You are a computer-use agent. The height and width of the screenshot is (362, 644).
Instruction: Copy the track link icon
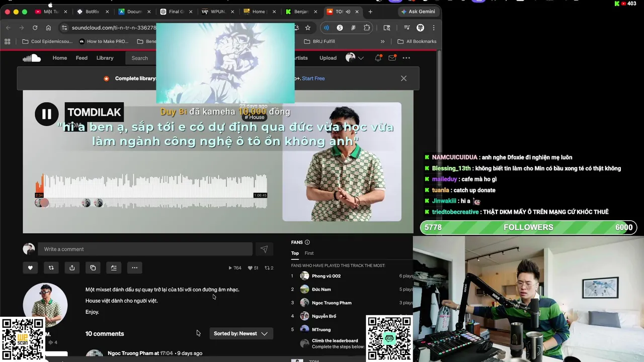(x=93, y=268)
